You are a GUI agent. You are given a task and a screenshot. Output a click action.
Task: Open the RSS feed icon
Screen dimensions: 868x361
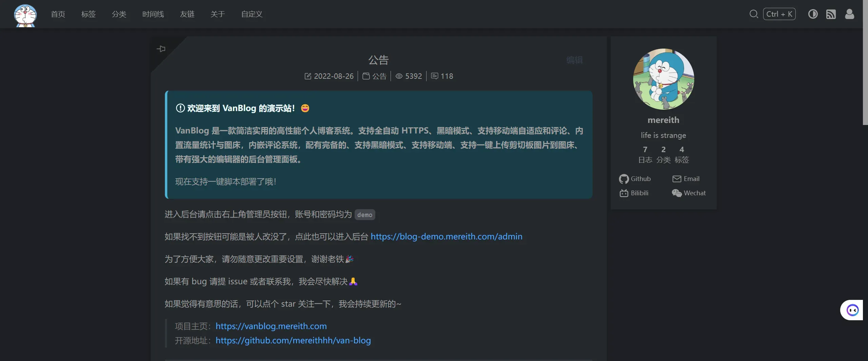tap(831, 14)
